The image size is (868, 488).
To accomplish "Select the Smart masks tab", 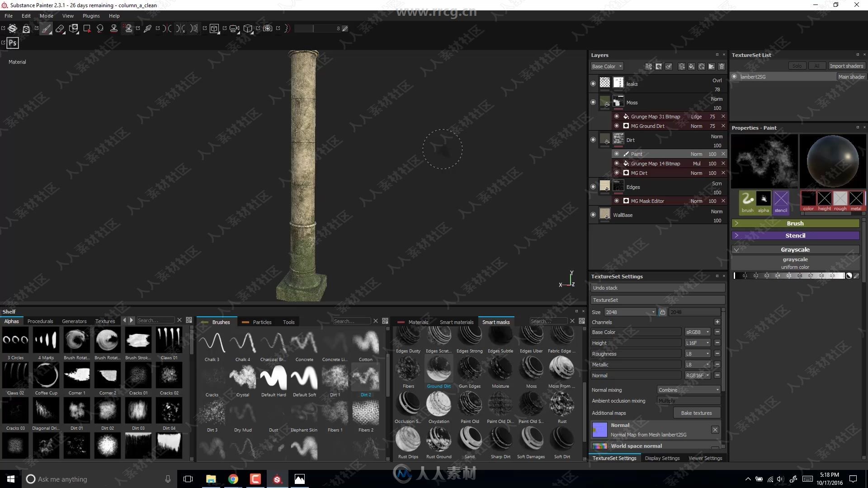I will coord(495,322).
